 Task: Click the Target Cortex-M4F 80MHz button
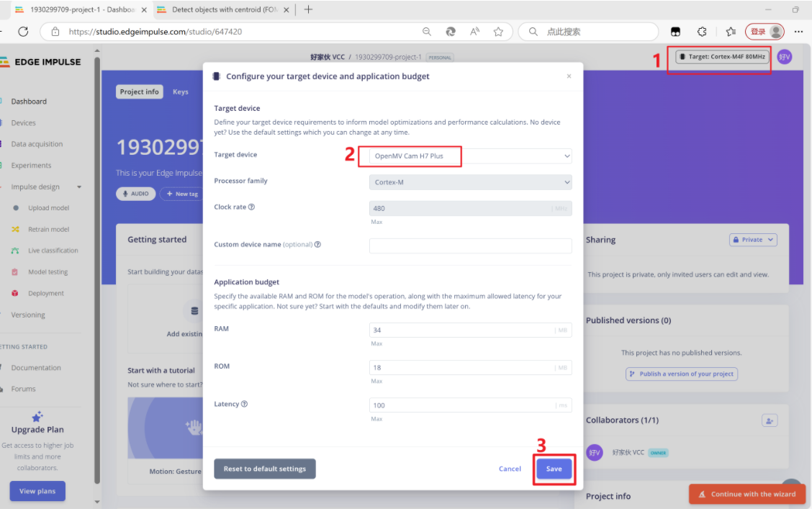click(x=722, y=56)
